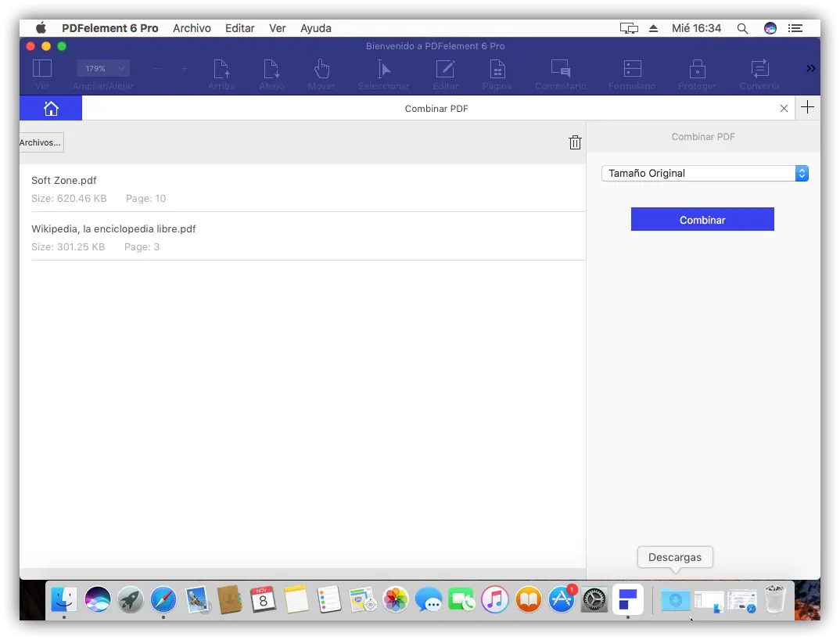Open Reminders in the dock
The image size is (840, 640).
(329, 599)
